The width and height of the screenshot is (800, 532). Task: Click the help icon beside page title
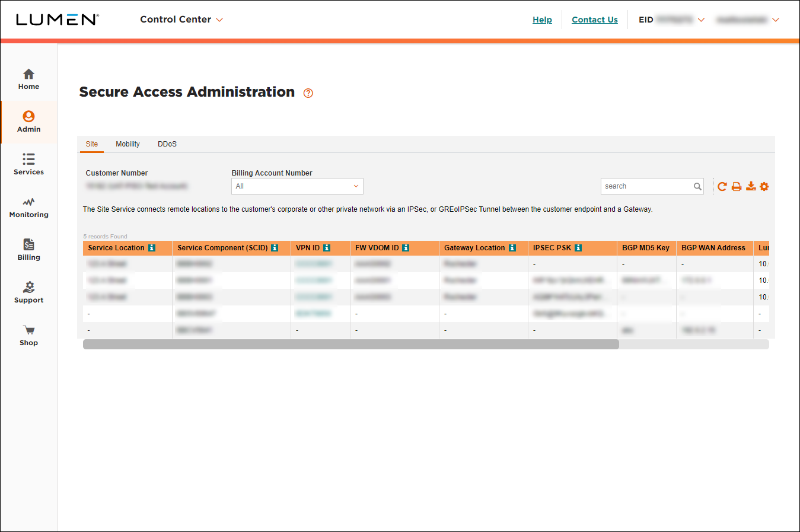pos(308,93)
